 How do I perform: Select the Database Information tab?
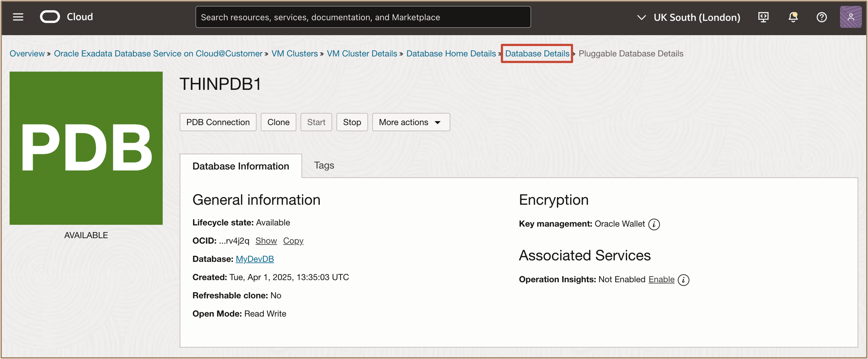[241, 166]
